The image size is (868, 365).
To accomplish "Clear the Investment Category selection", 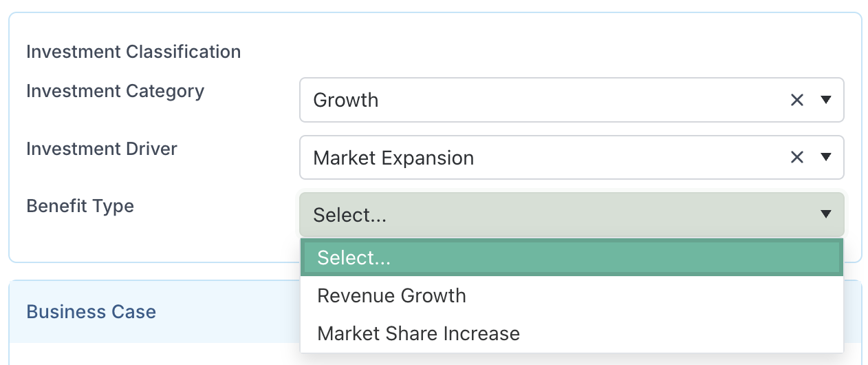I will (x=797, y=100).
